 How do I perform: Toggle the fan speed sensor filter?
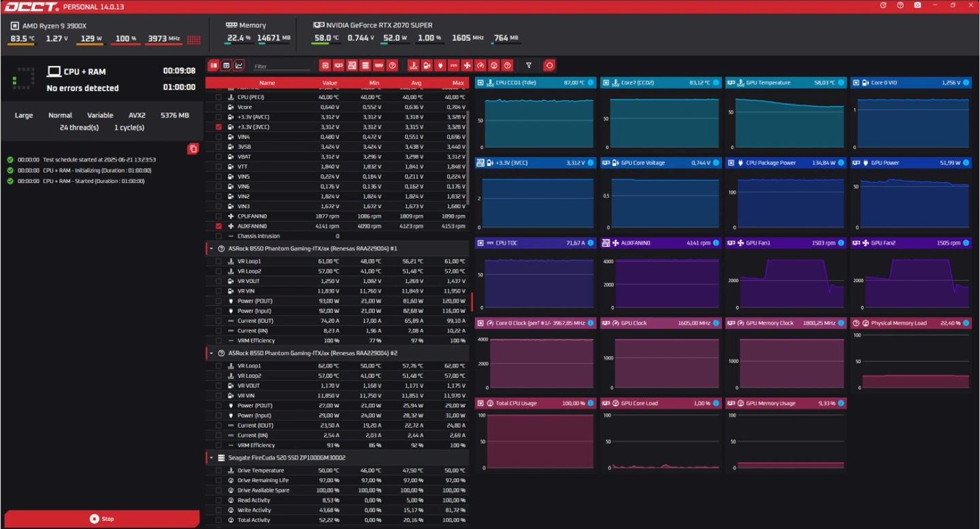[467, 65]
